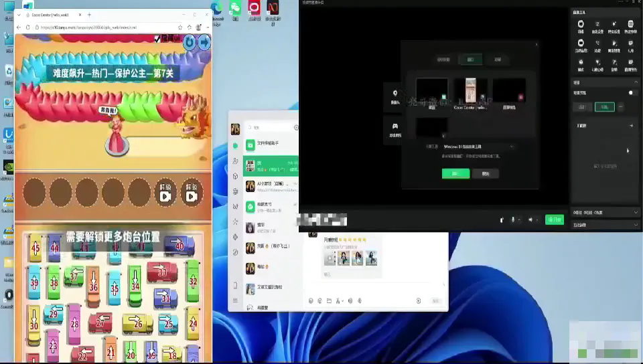Click the send file folder icon
The image size is (643, 364).
(329, 301)
